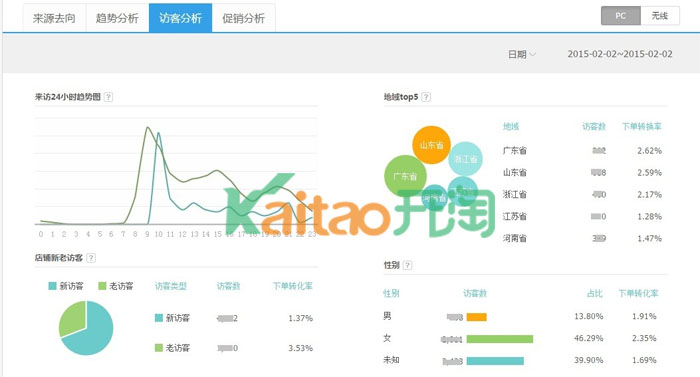Screen dimensions: 700x377
Task: Select 河南省 row in region table
Action: (582, 238)
